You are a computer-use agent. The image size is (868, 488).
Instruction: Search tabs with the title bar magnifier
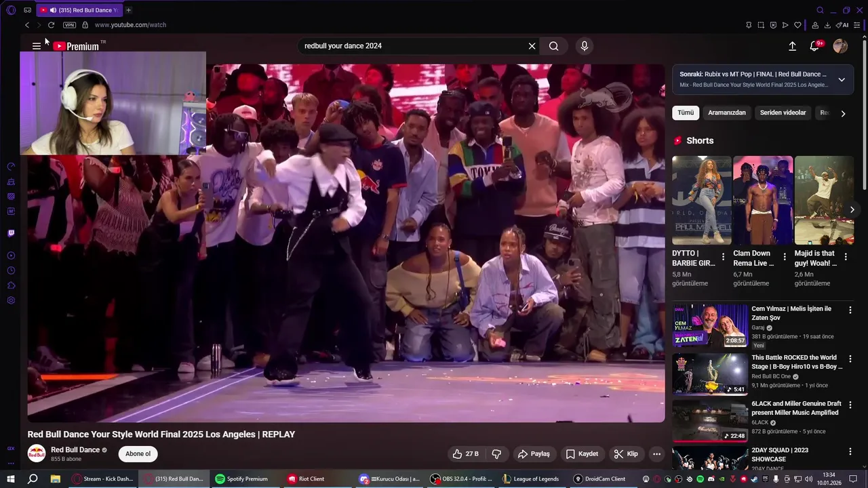pos(820,10)
